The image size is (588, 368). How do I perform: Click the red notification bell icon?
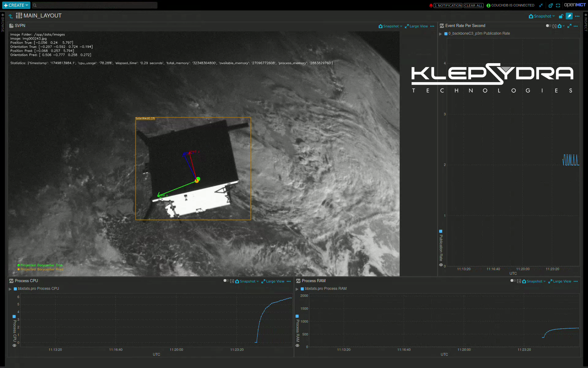pyautogui.click(x=431, y=6)
